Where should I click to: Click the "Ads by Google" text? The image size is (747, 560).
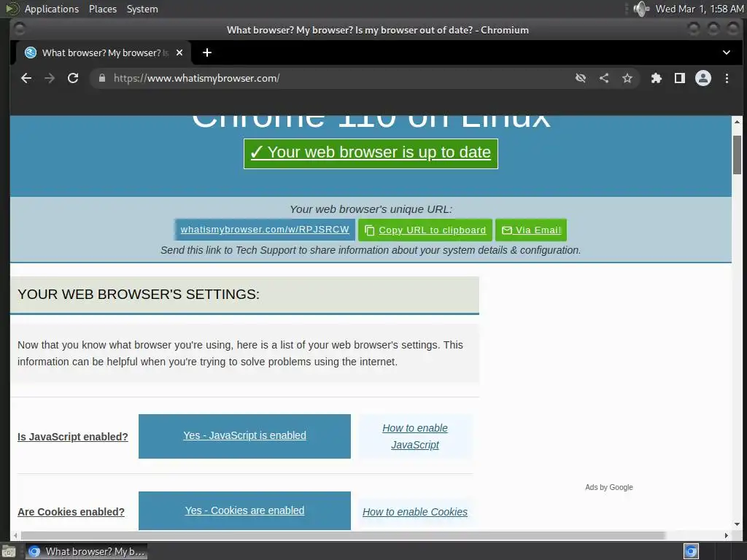click(609, 487)
